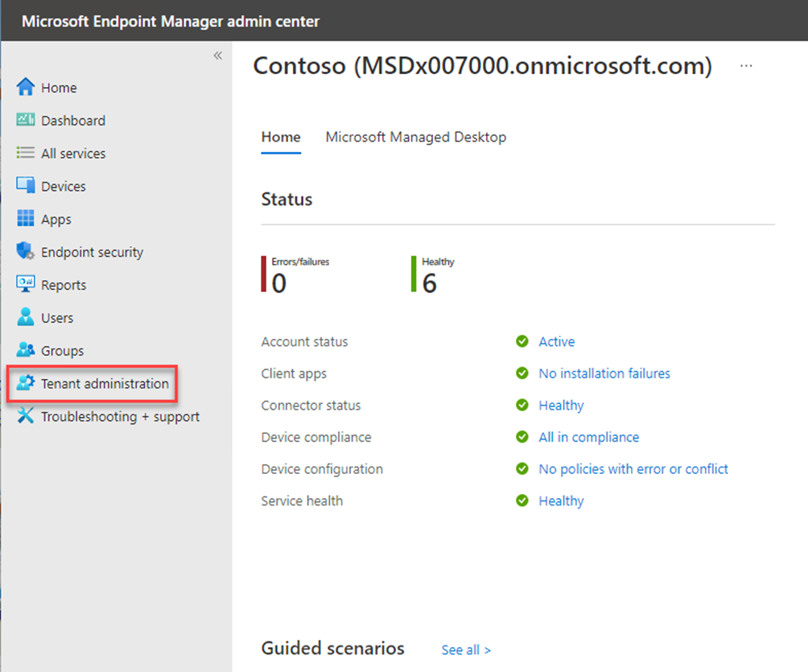
Task: Go to the Reports section
Action: 64,285
